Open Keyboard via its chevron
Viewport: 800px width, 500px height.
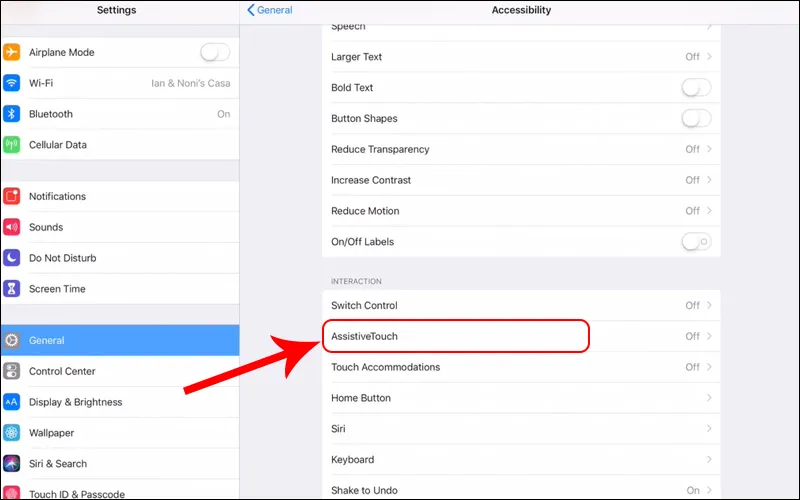pos(709,459)
